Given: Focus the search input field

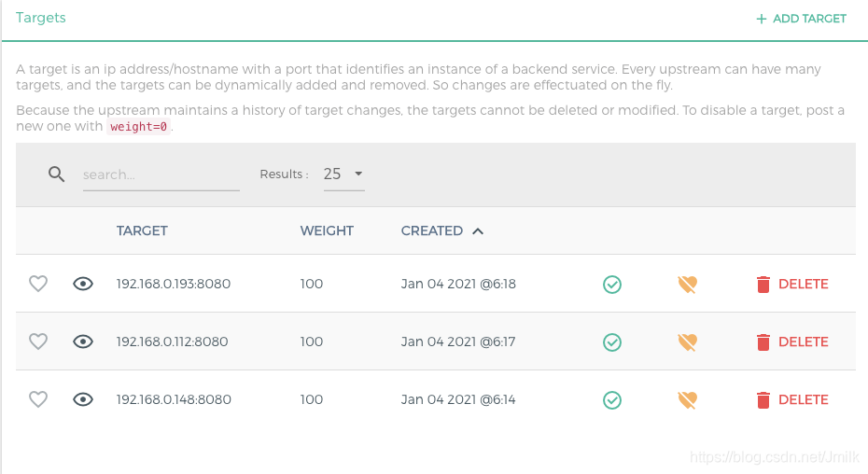Looking at the screenshot, I should point(161,175).
